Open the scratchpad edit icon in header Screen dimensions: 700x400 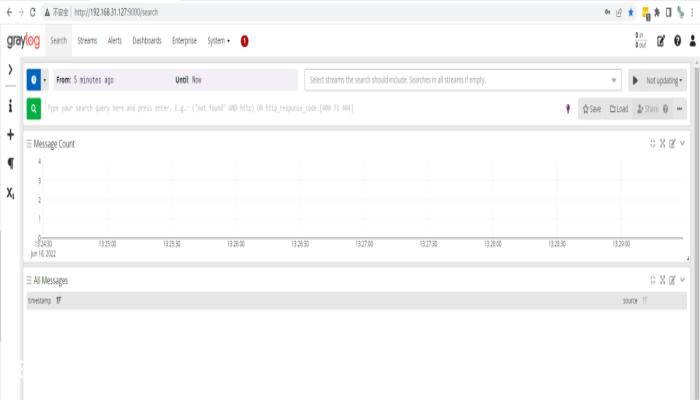coord(661,41)
